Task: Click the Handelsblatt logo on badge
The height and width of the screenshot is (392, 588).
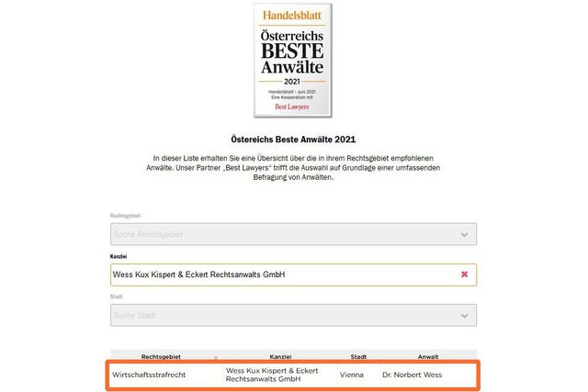Action: coord(292,16)
